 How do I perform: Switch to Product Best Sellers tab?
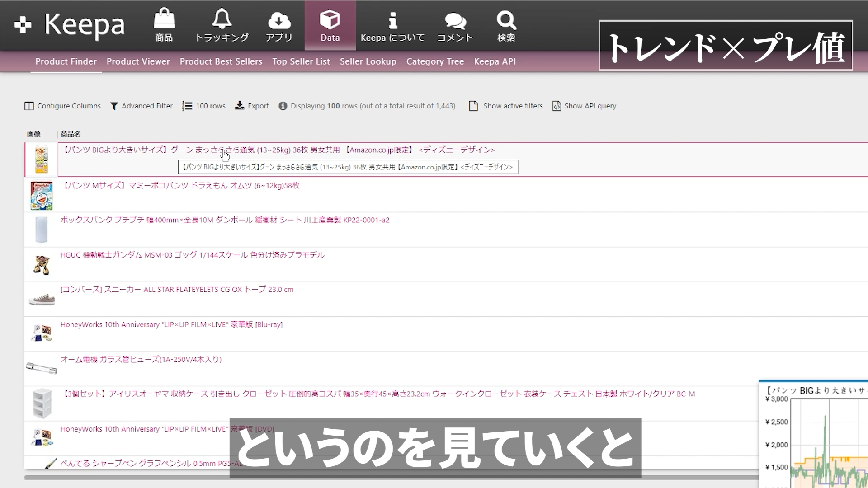click(221, 61)
